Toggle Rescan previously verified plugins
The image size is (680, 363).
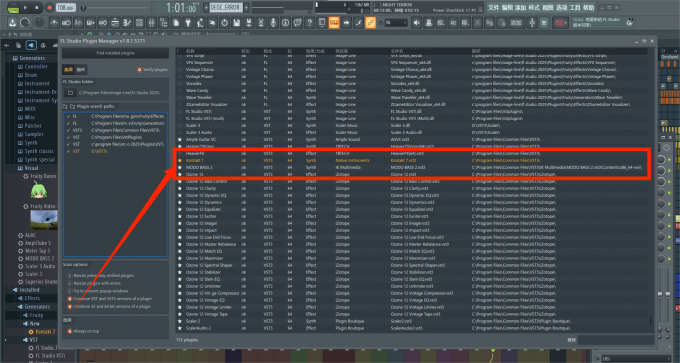tap(70, 276)
